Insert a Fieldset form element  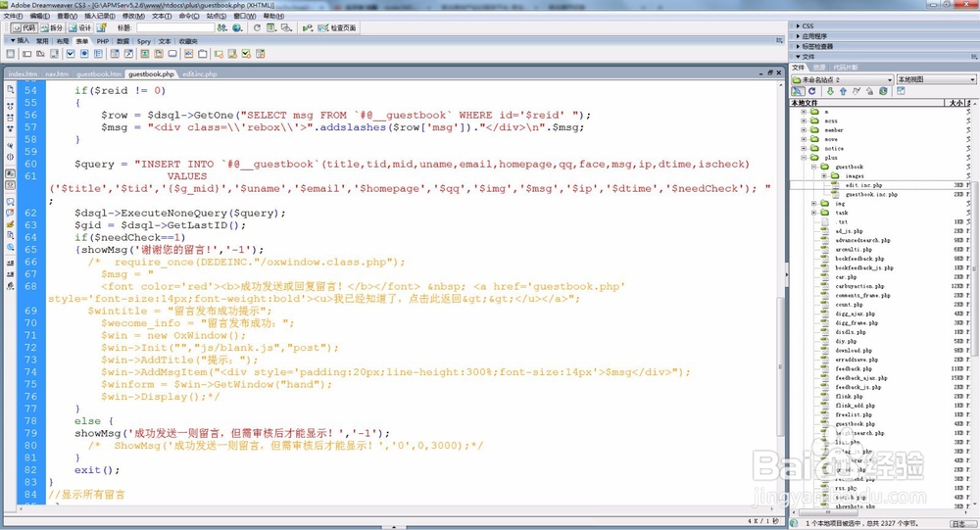coord(203,54)
